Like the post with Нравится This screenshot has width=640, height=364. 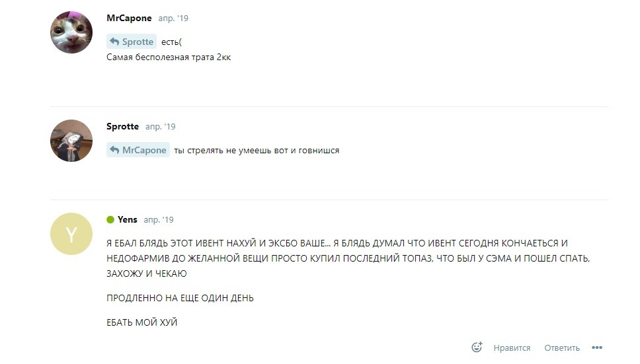(x=512, y=347)
